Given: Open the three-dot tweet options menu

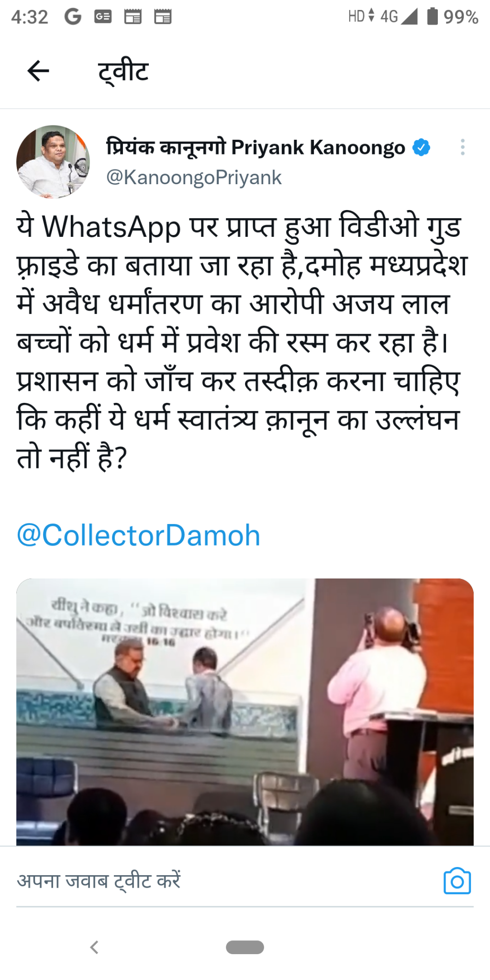Looking at the screenshot, I should point(462,147).
